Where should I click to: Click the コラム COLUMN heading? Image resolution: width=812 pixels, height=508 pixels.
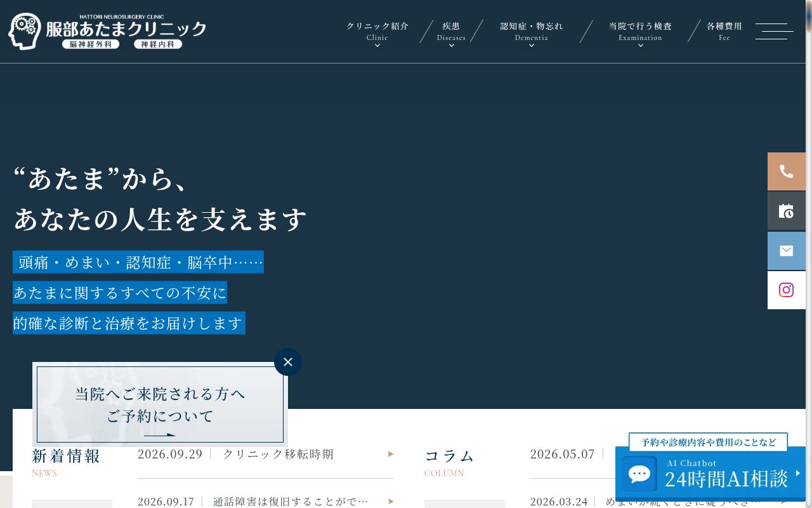click(x=449, y=462)
